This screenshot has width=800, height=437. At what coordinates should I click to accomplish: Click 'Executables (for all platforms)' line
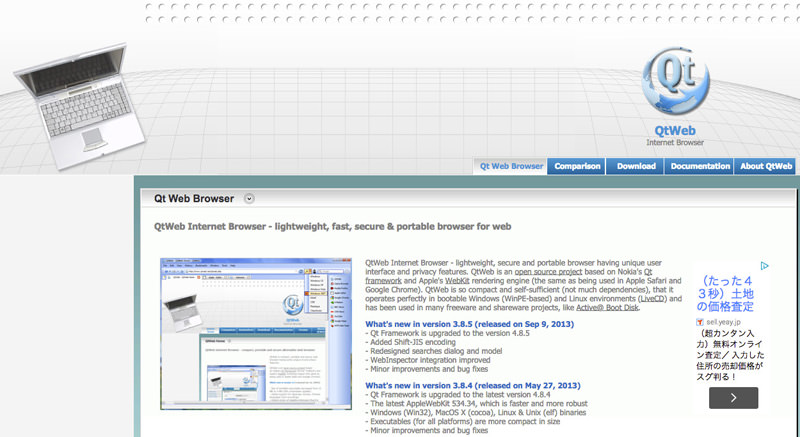click(463, 421)
